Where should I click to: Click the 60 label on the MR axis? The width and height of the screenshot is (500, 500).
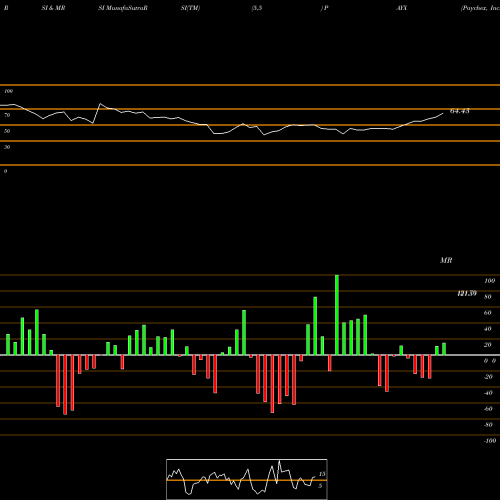(x=488, y=313)
